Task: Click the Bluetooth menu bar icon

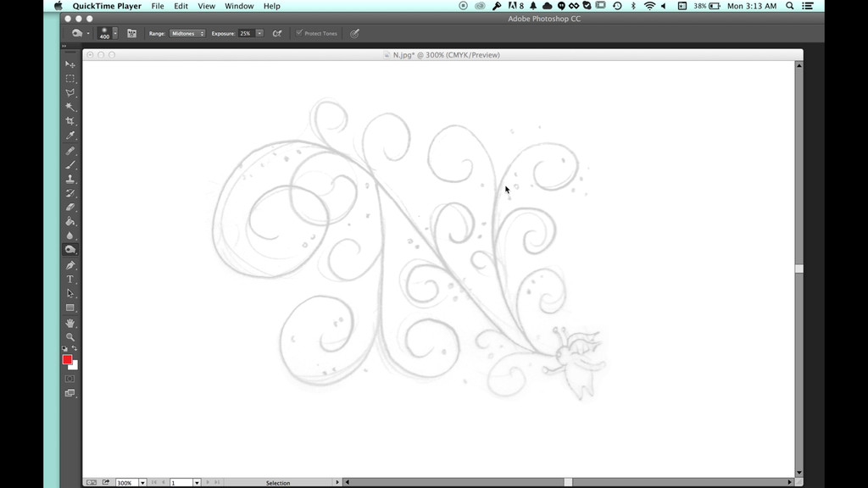Action: click(633, 6)
